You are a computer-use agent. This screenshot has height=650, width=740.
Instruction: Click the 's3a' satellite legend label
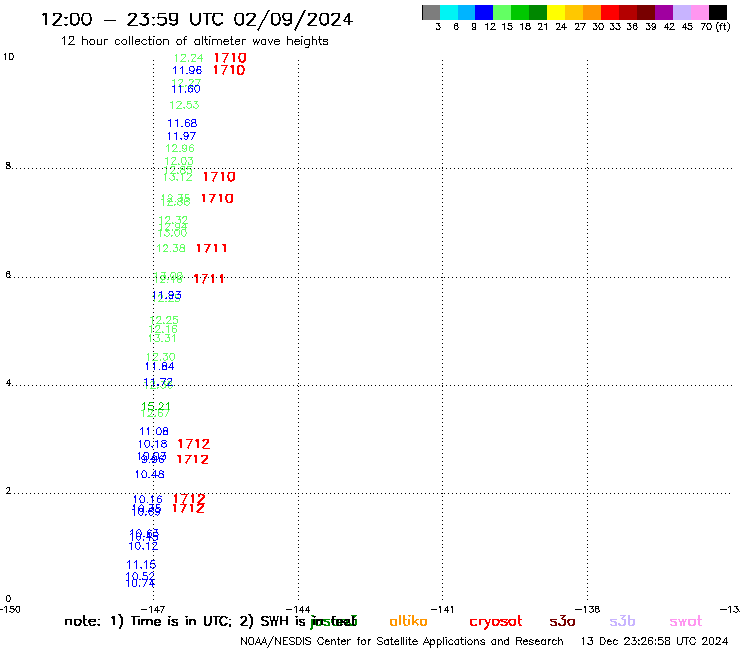click(x=562, y=621)
